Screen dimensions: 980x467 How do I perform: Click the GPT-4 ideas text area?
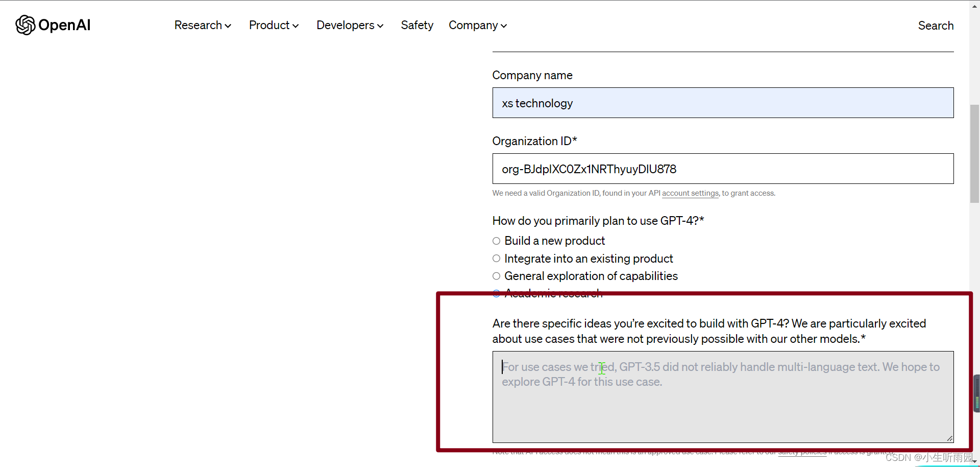tap(723, 397)
